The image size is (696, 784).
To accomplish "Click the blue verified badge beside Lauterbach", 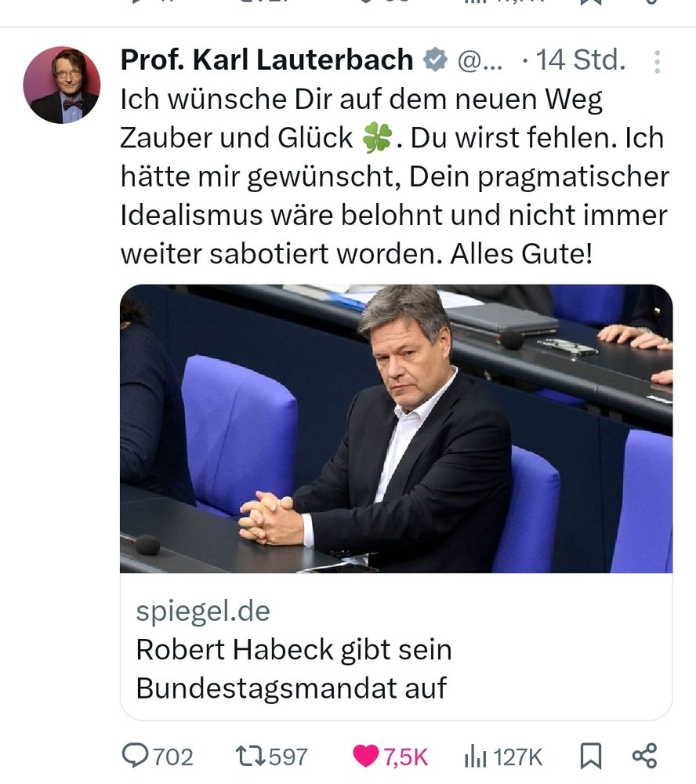I will 435,60.
